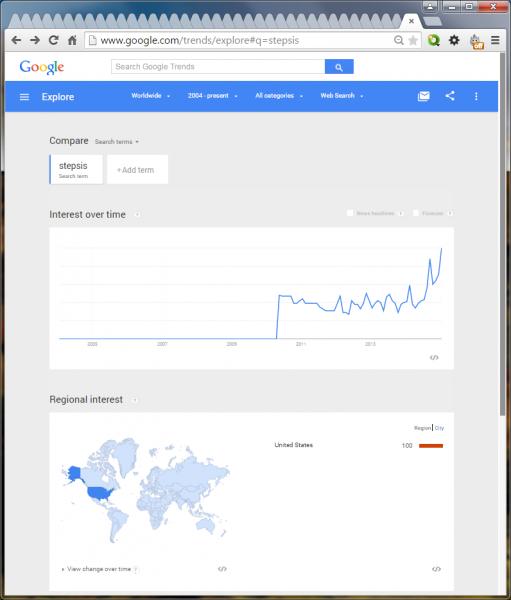Click the Google logo link
Image resolution: width=511 pixels, height=600 pixels.
click(x=42, y=67)
